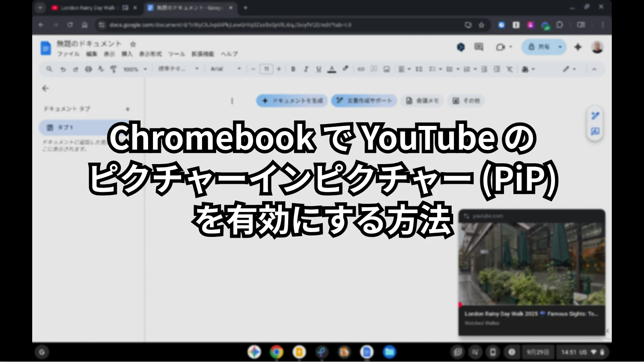Click the redo arrow in toolbar
Screen dimensions: 644x362
click(75, 69)
